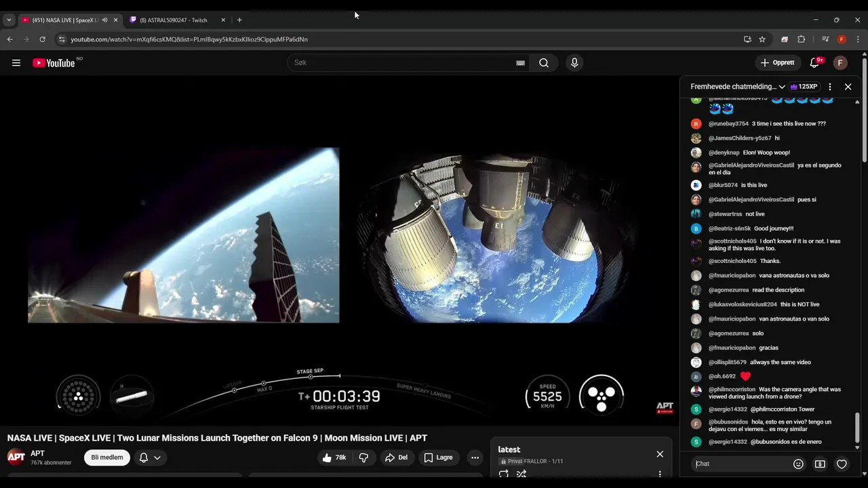Open the Extensions puzzle icon
Screen dimensions: 868x488
[801, 39]
